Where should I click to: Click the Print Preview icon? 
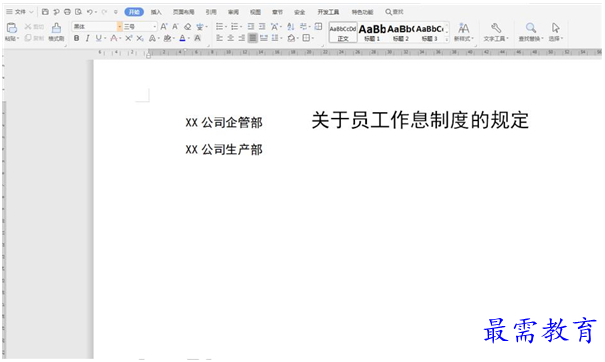pyautogui.click(x=78, y=12)
